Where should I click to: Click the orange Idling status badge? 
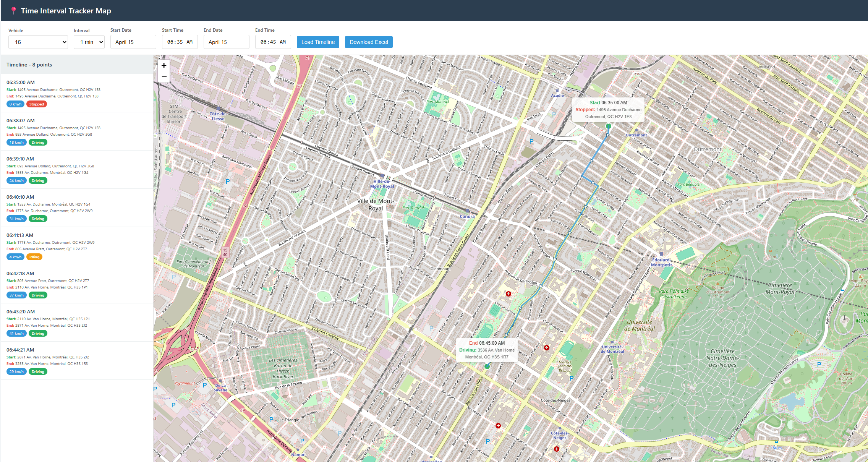(x=34, y=257)
